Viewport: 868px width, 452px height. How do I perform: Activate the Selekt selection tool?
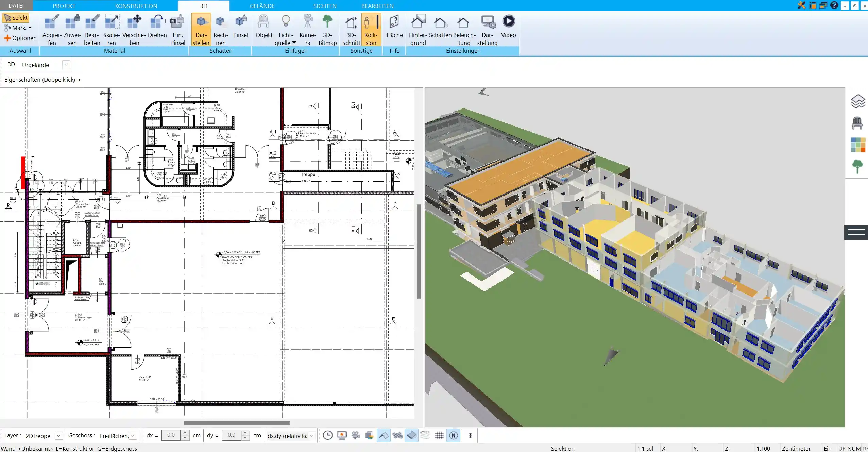(x=16, y=18)
